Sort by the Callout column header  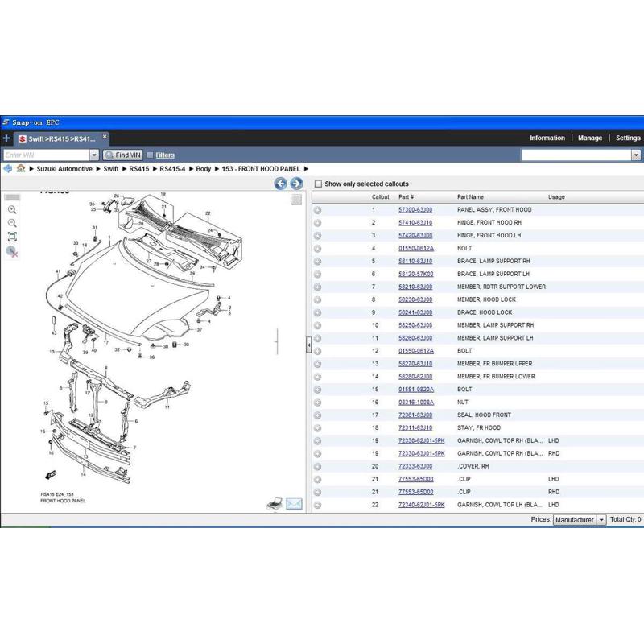click(x=380, y=197)
